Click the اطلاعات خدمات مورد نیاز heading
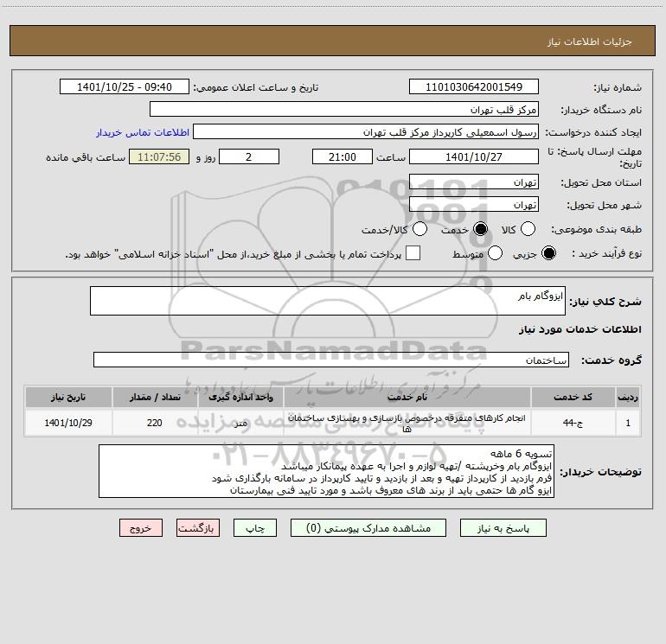Screen dimensions: 666x644 click(x=580, y=329)
